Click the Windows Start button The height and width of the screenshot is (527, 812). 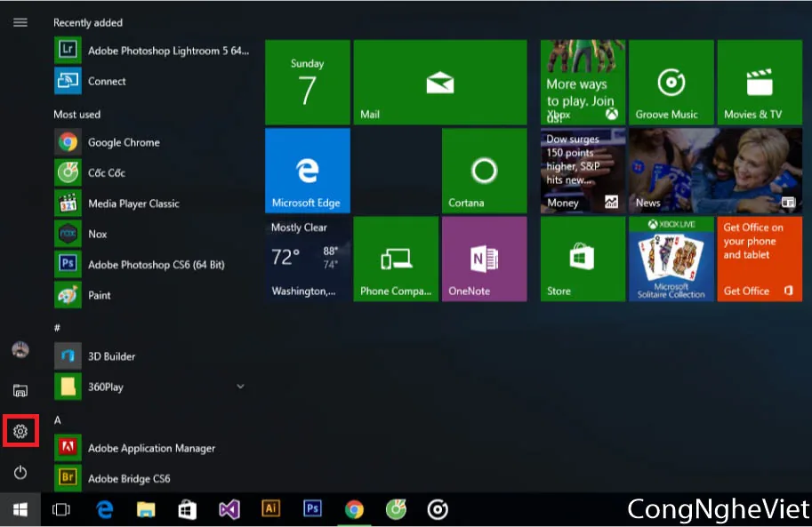click(20, 509)
